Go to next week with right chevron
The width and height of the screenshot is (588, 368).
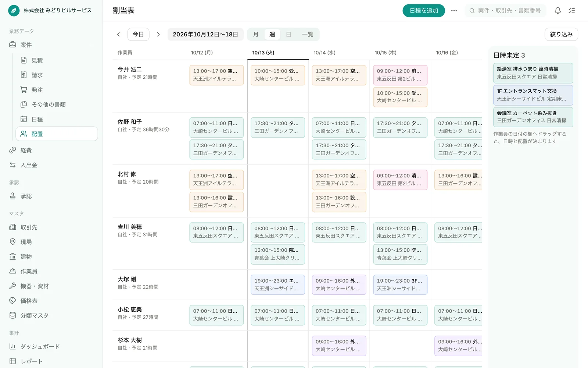pyautogui.click(x=158, y=34)
